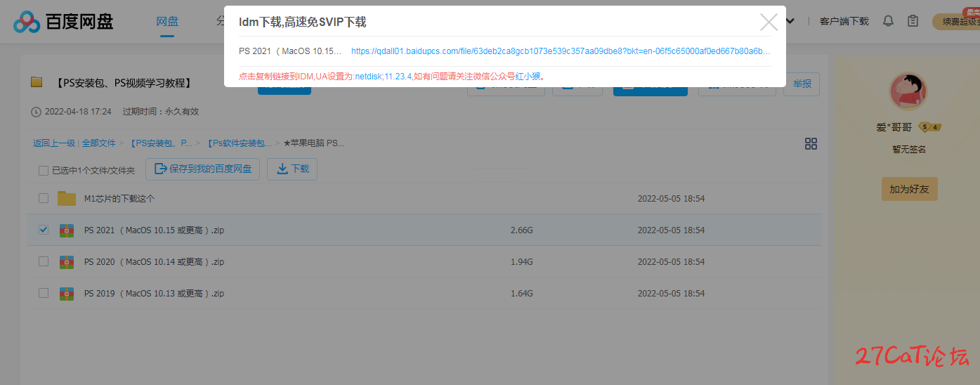This screenshot has width=980, height=385.
Task: Click the 1.94G size cell
Action: click(521, 262)
